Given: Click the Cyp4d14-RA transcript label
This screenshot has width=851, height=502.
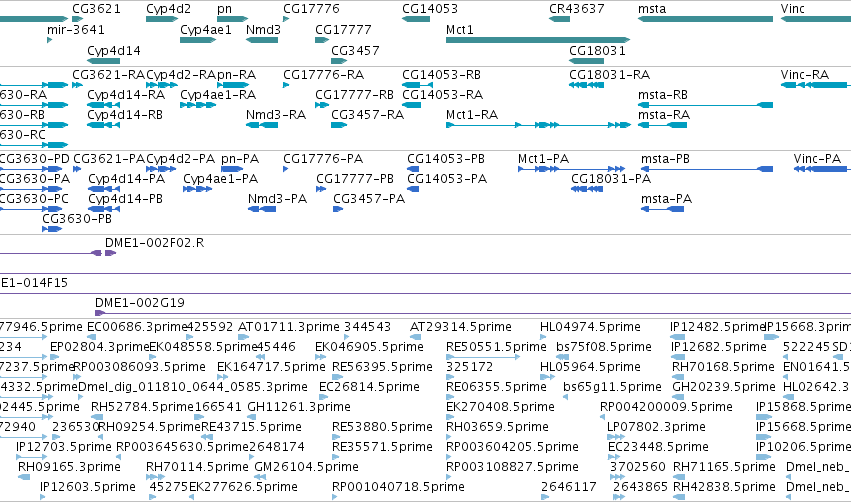Looking at the screenshot, I should point(126,94).
